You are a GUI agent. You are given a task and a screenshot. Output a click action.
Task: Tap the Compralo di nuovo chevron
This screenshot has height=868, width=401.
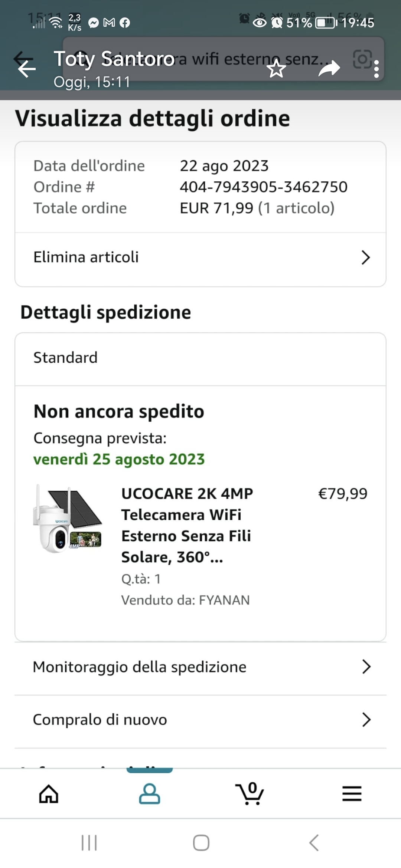pyautogui.click(x=366, y=720)
